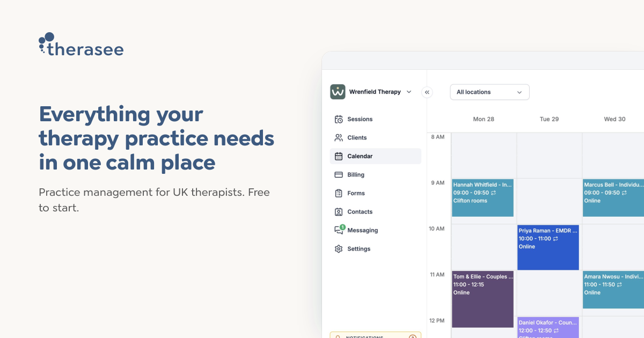This screenshot has height=338, width=644.
Task: Open Hannah Whitfield's 09:00 session block
Action: coord(483,198)
